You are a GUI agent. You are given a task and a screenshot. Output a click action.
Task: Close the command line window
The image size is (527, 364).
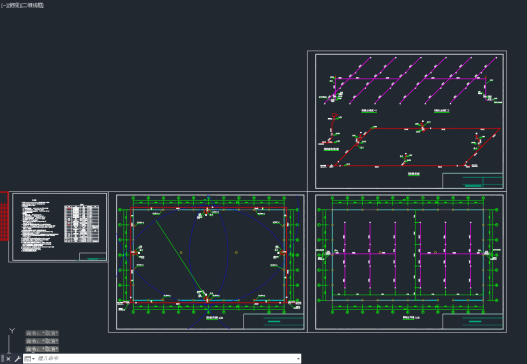coord(8,359)
